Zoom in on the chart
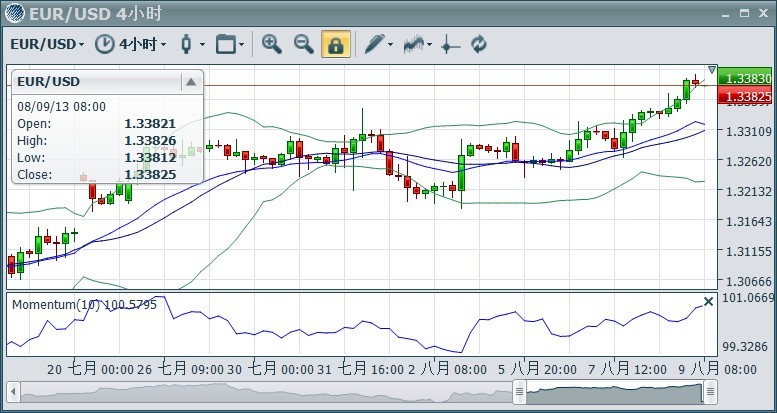The width and height of the screenshot is (777, 413). point(272,44)
